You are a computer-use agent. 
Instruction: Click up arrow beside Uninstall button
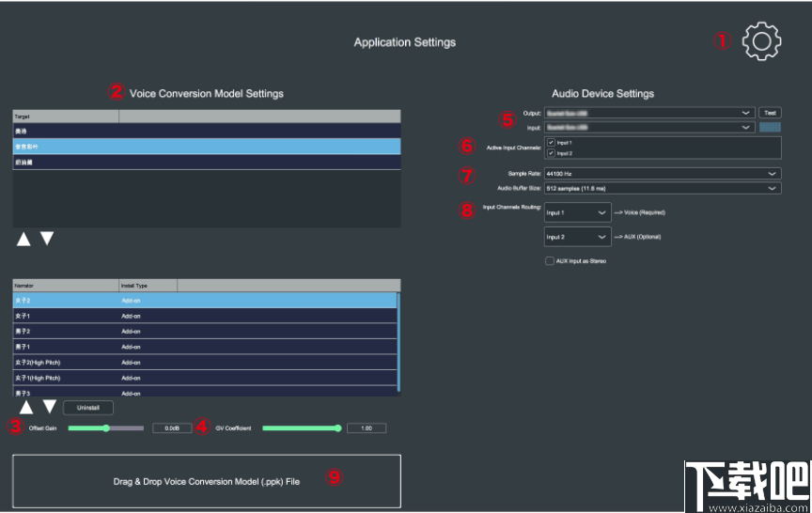(26, 407)
